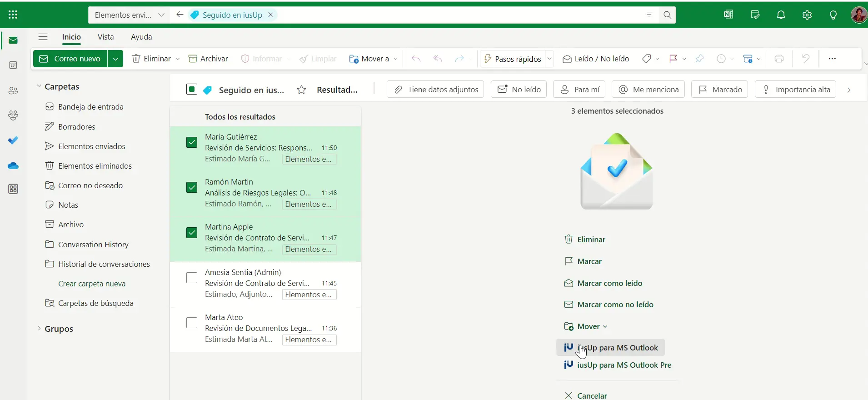
Task: Star the search to add to favorites
Action: (x=301, y=90)
